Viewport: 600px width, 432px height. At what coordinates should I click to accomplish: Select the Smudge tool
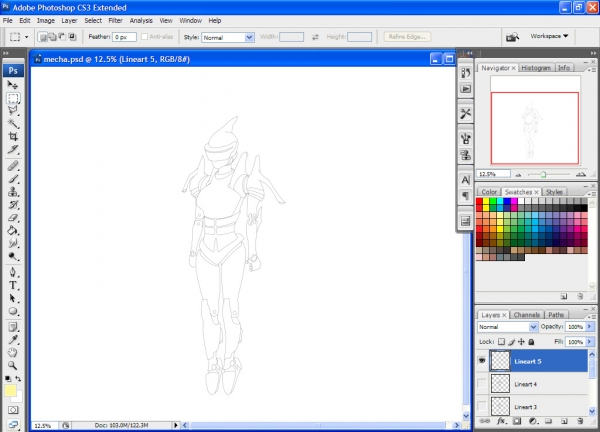click(x=13, y=243)
